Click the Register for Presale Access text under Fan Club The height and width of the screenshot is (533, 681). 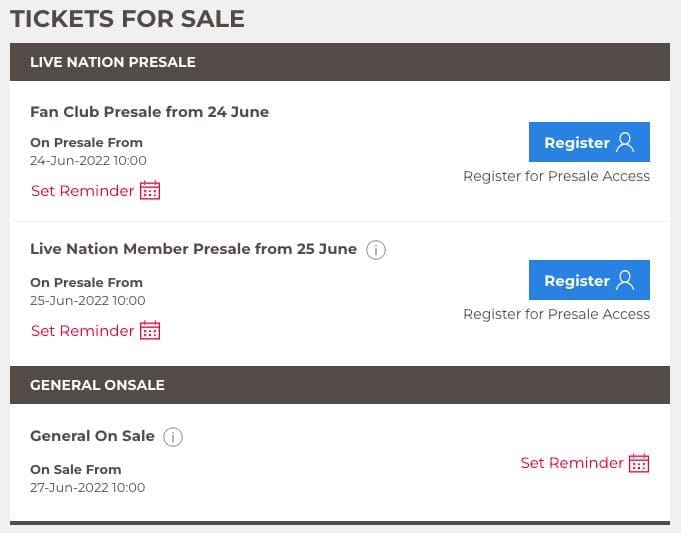556,176
